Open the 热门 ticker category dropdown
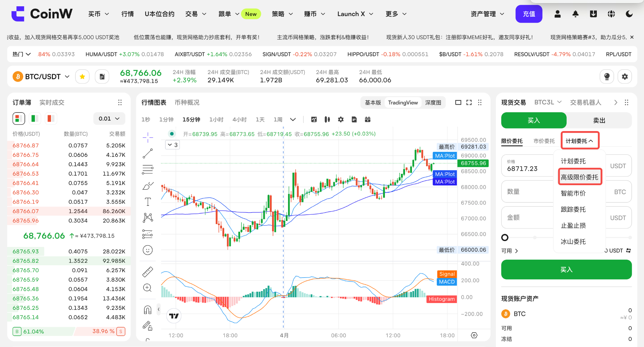644x347 pixels. pos(22,54)
